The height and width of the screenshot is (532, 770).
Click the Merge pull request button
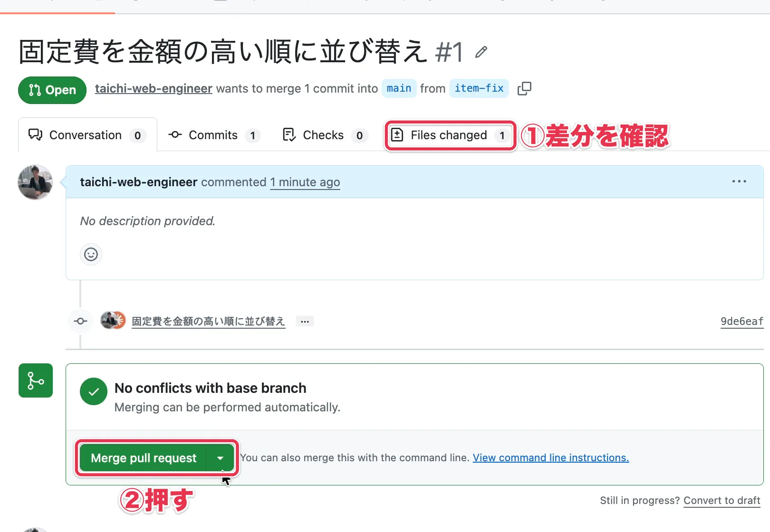(x=143, y=458)
